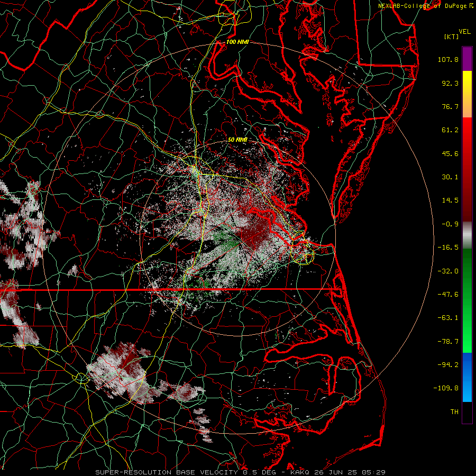Click the -63.1 value on velocity scale
Screen dimensions: 476x476
point(448,318)
